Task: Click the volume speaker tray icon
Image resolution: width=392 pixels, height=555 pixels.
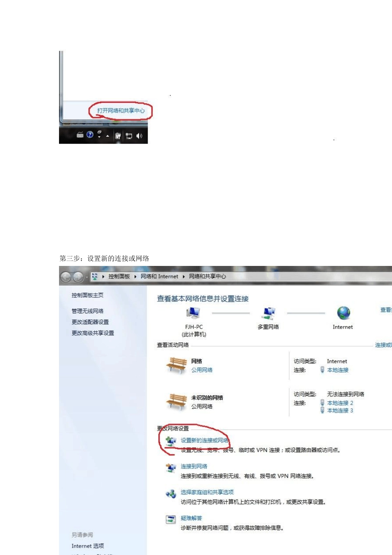Action: (139, 136)
